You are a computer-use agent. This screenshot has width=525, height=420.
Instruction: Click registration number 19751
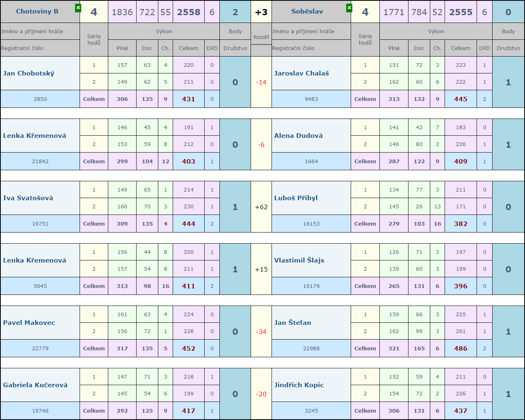[x=40, y=224]
